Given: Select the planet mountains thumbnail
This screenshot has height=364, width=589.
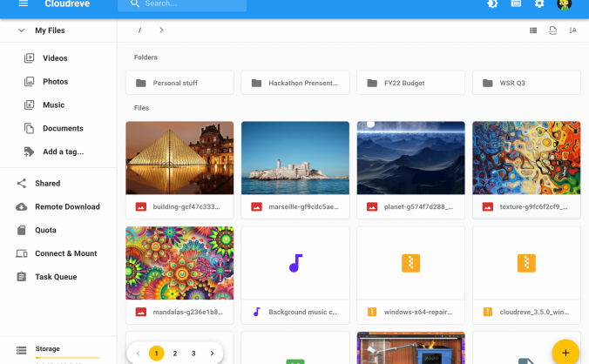Looking at the screenshot, I should click(x=411, y=158).
